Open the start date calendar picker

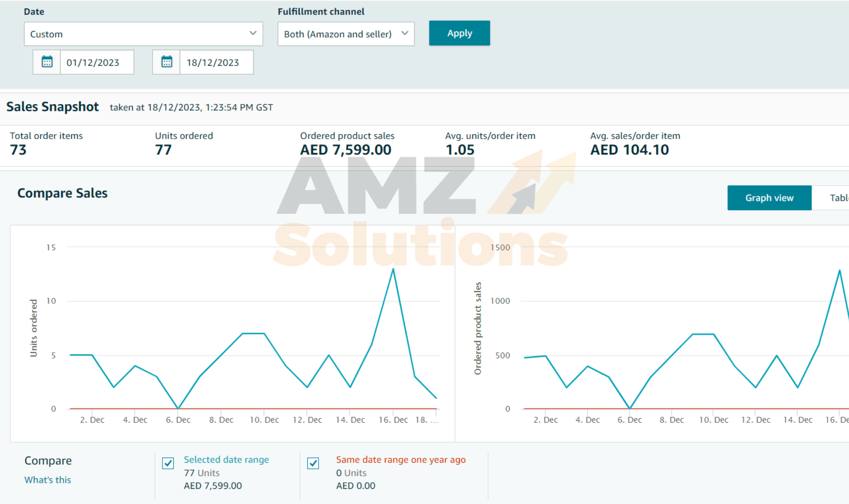point(47,62)
